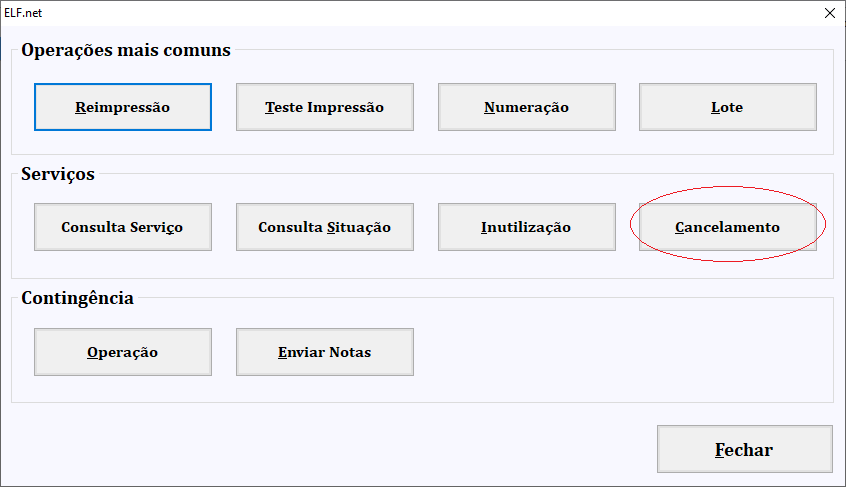This screenshot has width=846, height=487.
Task: Open the Reimpressão operation
Action: point(122,107)
